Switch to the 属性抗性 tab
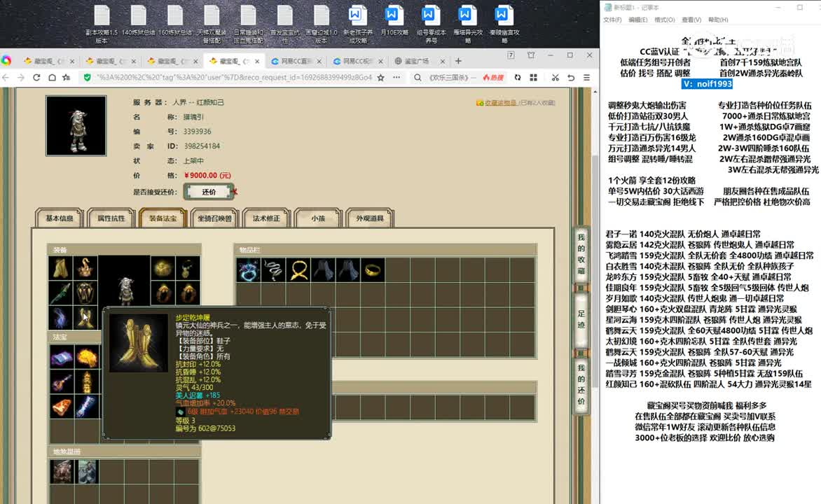Screen dimensions: 821x504 [111, 218]
